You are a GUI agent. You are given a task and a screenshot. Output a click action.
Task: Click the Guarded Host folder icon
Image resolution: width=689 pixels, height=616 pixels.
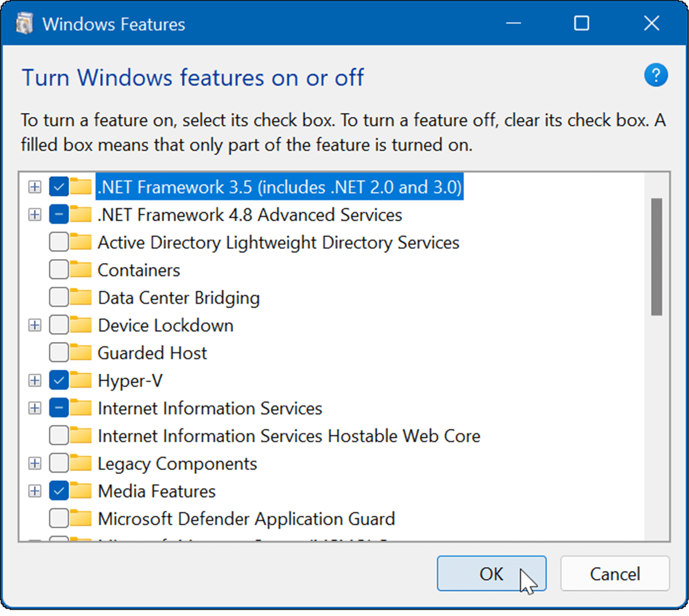[x=81, y=353]
